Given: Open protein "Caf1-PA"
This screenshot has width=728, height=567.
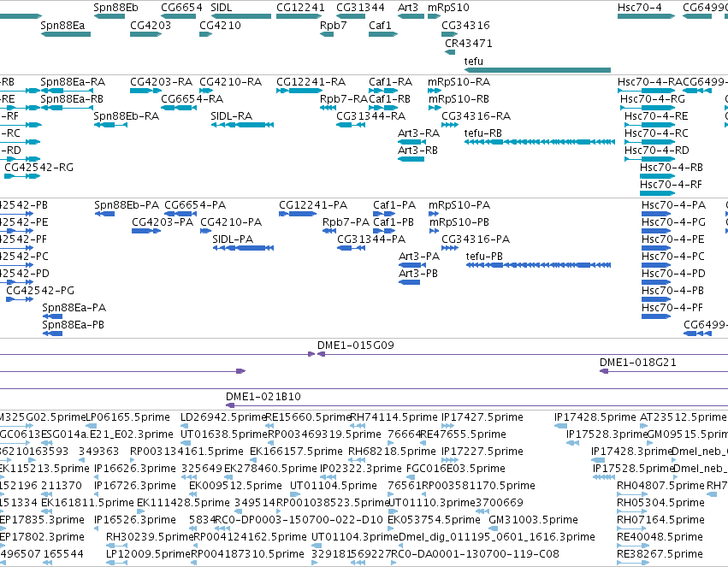Looking at the screenshot, I should (394, 205).
